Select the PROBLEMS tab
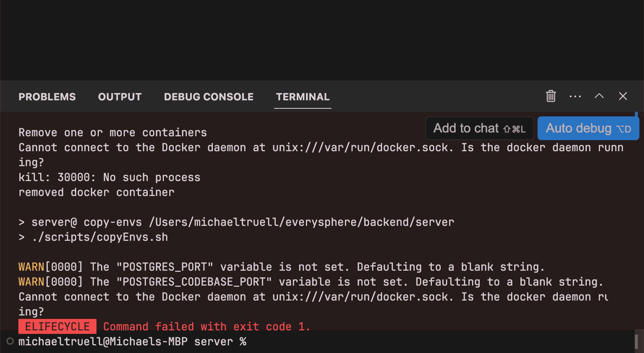 click(x=47, y=96)
